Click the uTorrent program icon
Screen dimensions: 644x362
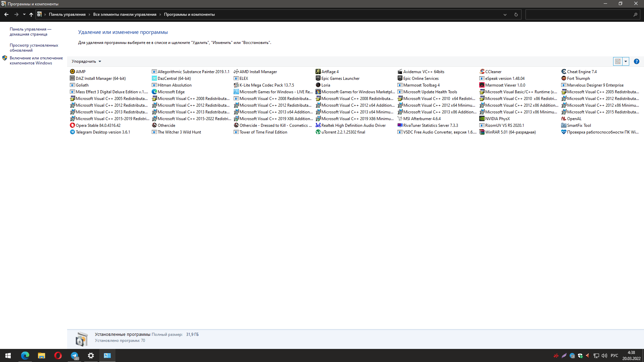pos(318,132)
